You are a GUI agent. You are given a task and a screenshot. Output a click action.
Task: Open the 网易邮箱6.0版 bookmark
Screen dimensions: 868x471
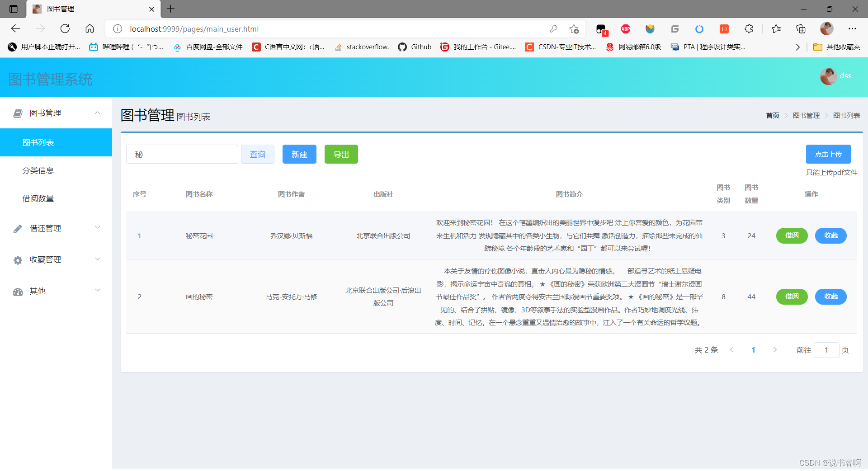tap(633, 47)
